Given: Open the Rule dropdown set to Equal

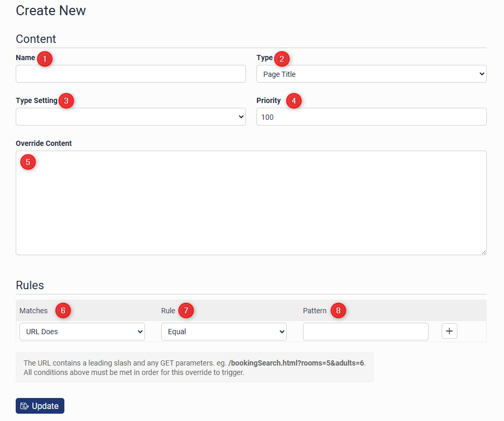Looking at the screenshot, I should (223, 332).
